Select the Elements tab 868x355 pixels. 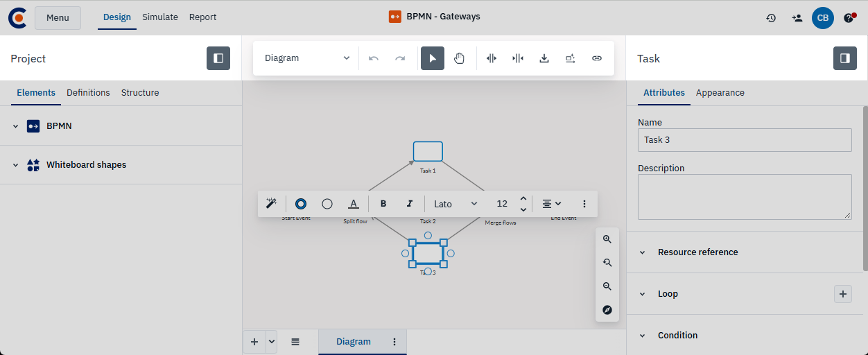tap(36, 93)
